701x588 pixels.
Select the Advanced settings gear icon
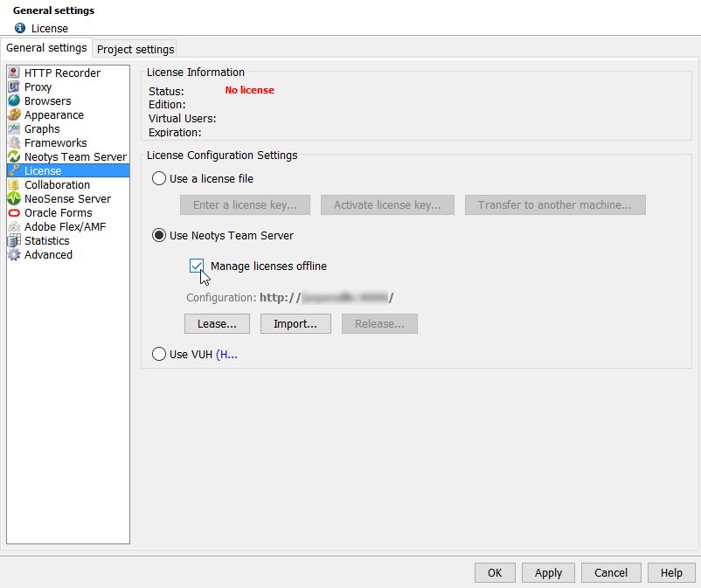14,255
